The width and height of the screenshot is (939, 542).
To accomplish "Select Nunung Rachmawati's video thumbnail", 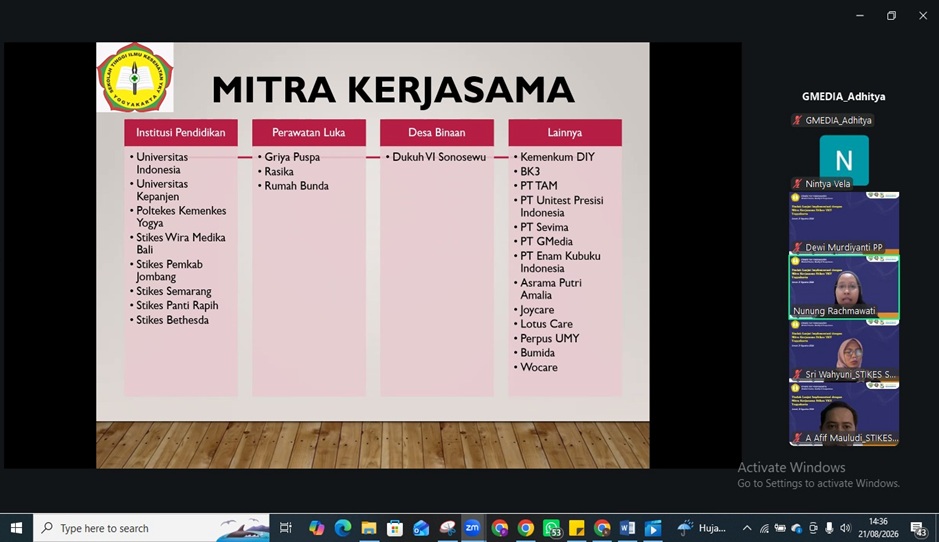I will [x=844, y=287].
